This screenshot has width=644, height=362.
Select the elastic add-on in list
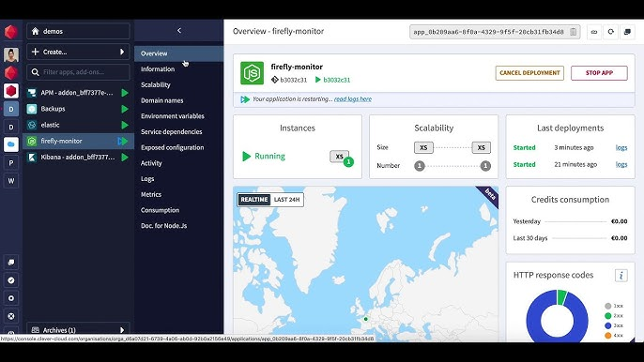(78, 125)
